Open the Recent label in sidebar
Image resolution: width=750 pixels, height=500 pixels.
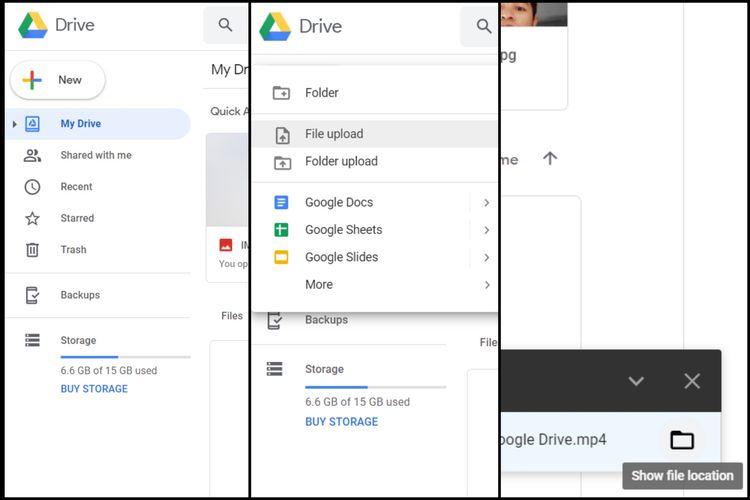76,187
